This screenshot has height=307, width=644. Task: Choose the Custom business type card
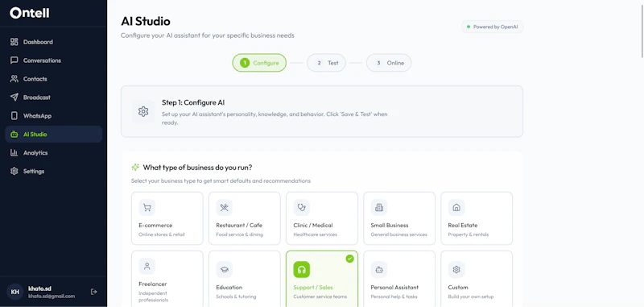477,279
